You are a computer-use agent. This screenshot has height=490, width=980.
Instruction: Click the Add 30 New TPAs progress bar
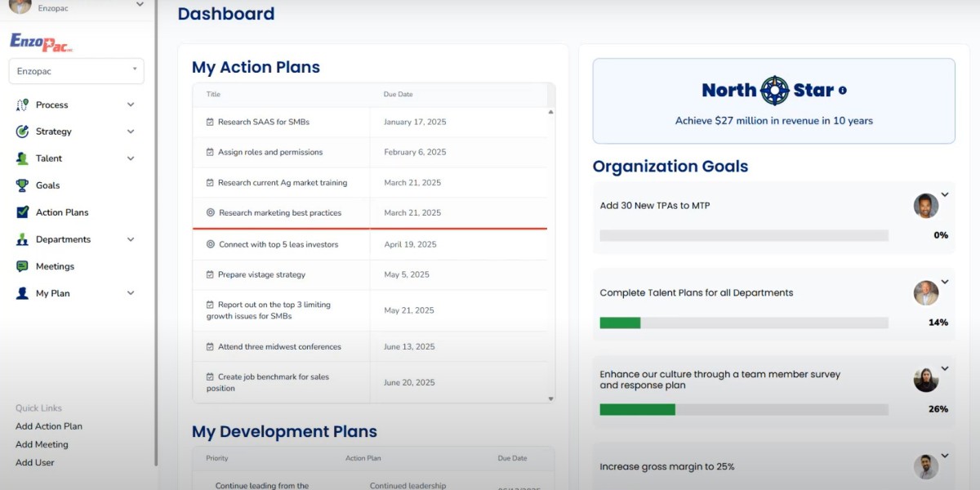744,235
